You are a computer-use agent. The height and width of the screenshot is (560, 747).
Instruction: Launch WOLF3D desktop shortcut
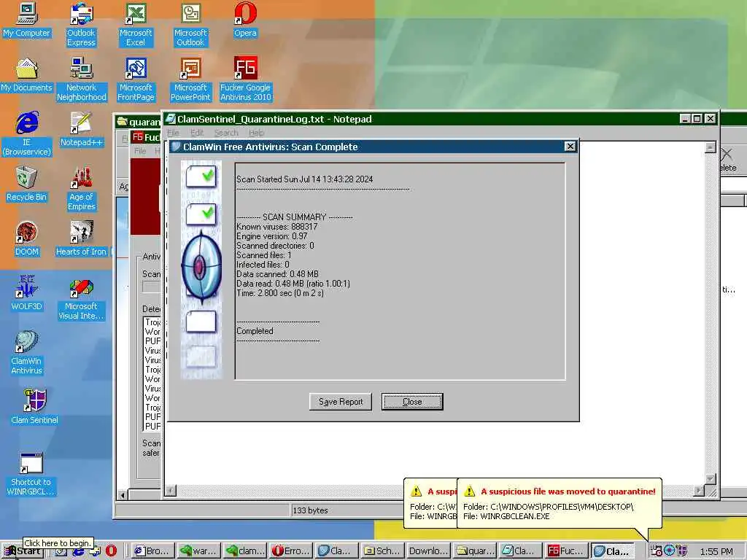(26, 293)
